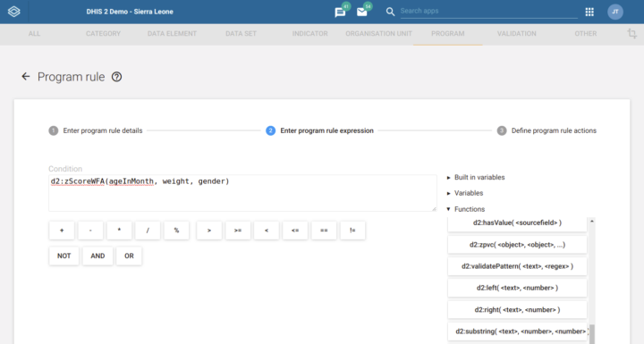Insert the greater than operator
The width and height of the screenshot is (644, 344).
coord(209,231)
